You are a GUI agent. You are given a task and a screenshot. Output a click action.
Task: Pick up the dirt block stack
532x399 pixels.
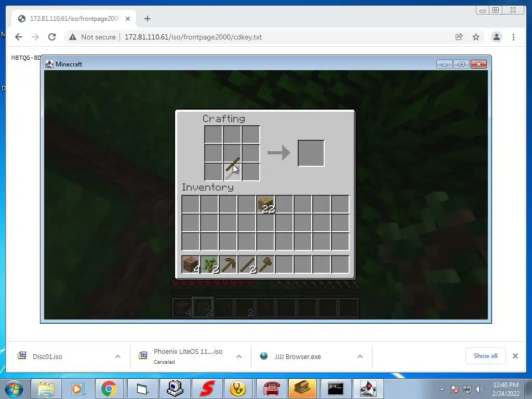click(x=190, y=264)
